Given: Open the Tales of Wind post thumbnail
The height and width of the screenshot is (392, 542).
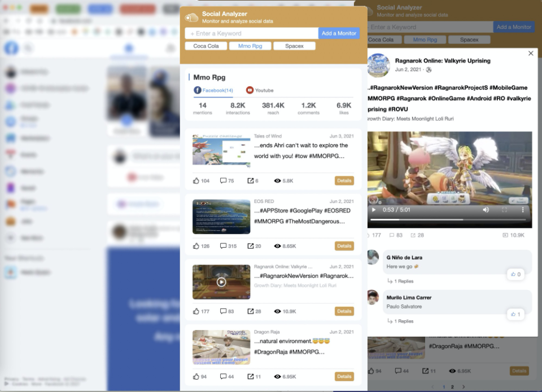Looking at the screenshot, I should (221, 151).
